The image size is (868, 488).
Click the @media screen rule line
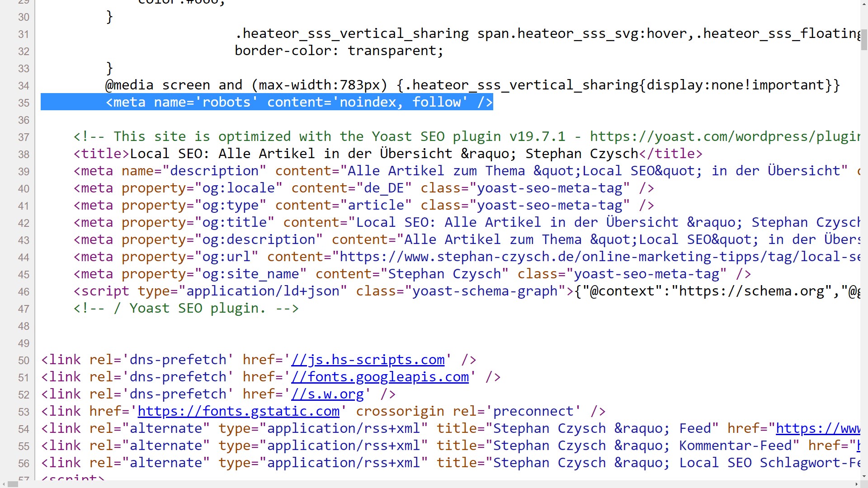coord(472,85)
